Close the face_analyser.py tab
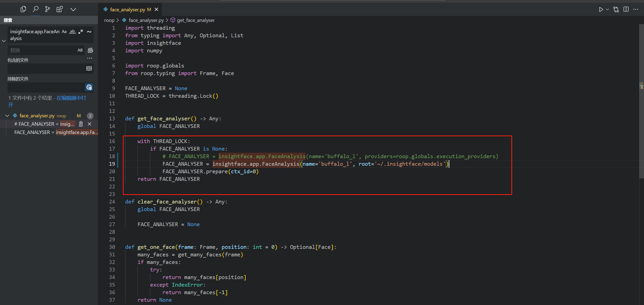The height and width of the screenshot is (305, 644). 156,9
